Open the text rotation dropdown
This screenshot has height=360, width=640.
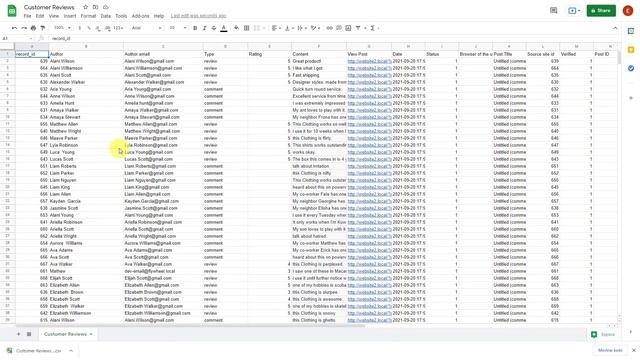tap(316, 28)
